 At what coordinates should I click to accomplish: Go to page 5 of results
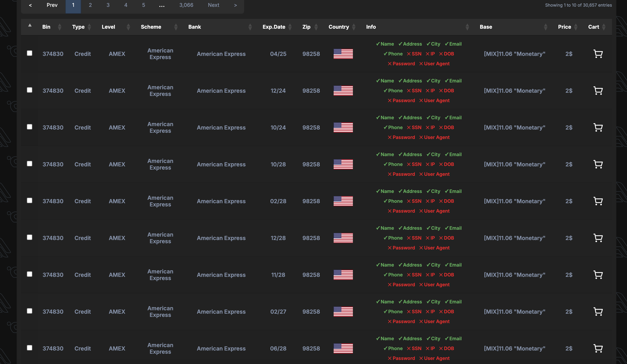(143, 5)
